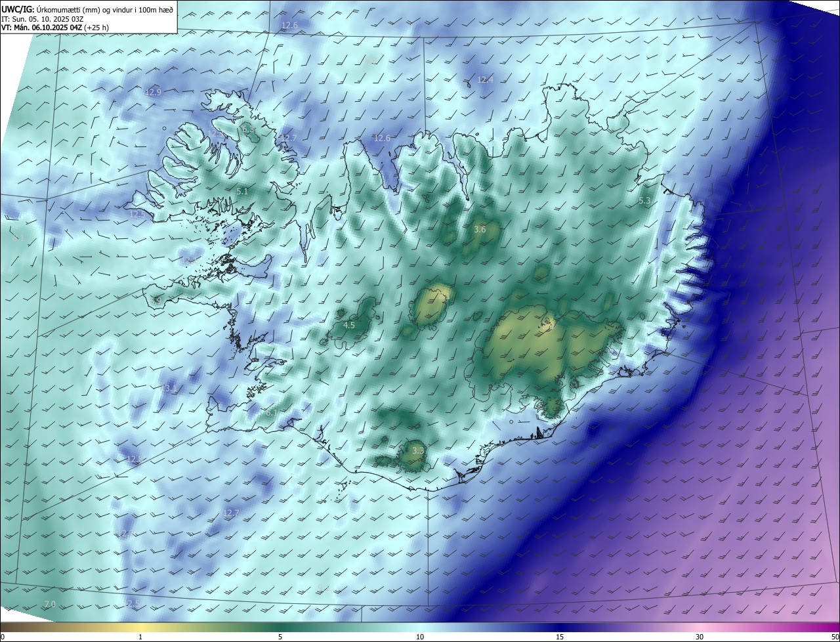The width and height of the screenshot is (840, 642).
Task: Click the 12.9 value label on the map
Action: (153, 92)
